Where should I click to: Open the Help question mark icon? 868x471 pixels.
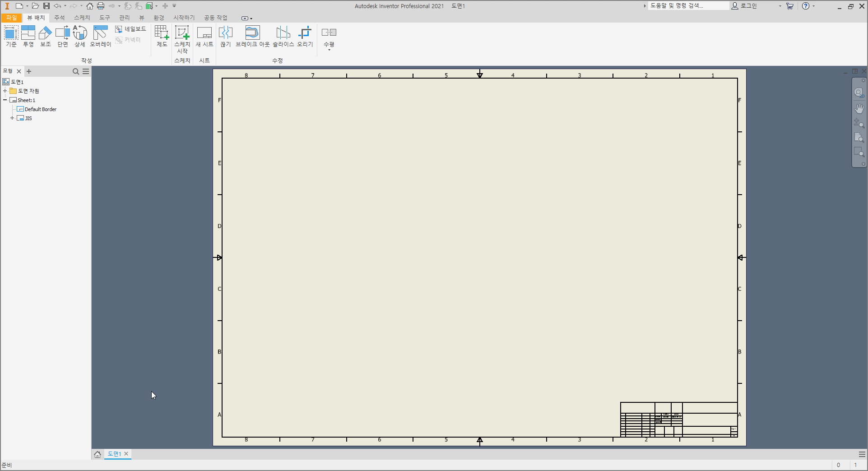coord(806,6)
